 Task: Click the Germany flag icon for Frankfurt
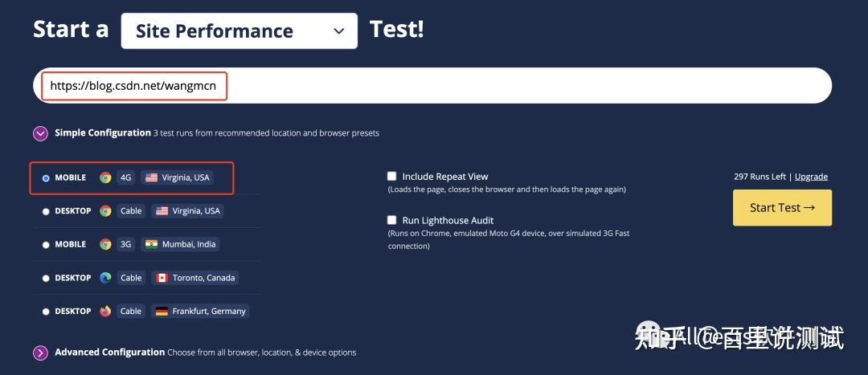pos(162,311)
